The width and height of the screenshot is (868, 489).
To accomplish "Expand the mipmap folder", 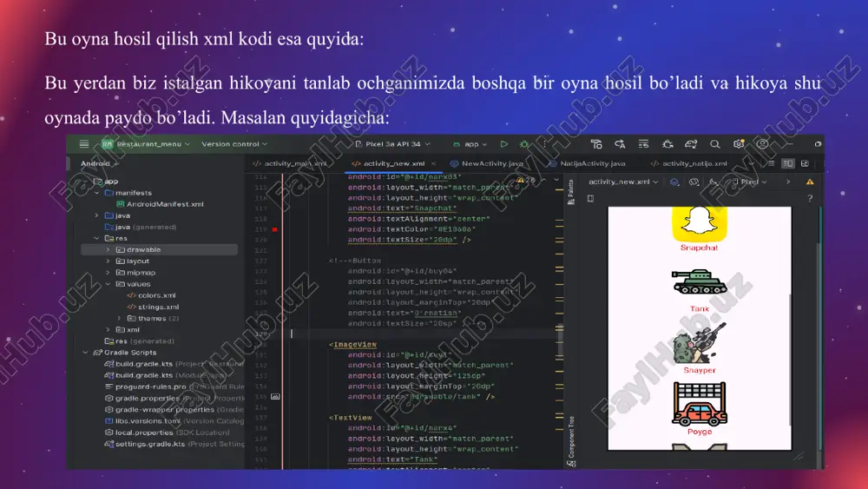I will [108, 273].
